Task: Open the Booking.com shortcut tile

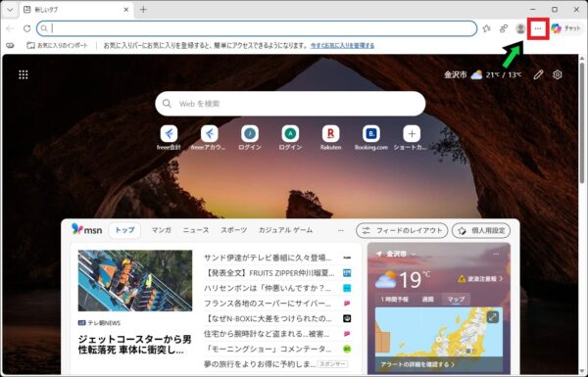Action: pos(371,138)
